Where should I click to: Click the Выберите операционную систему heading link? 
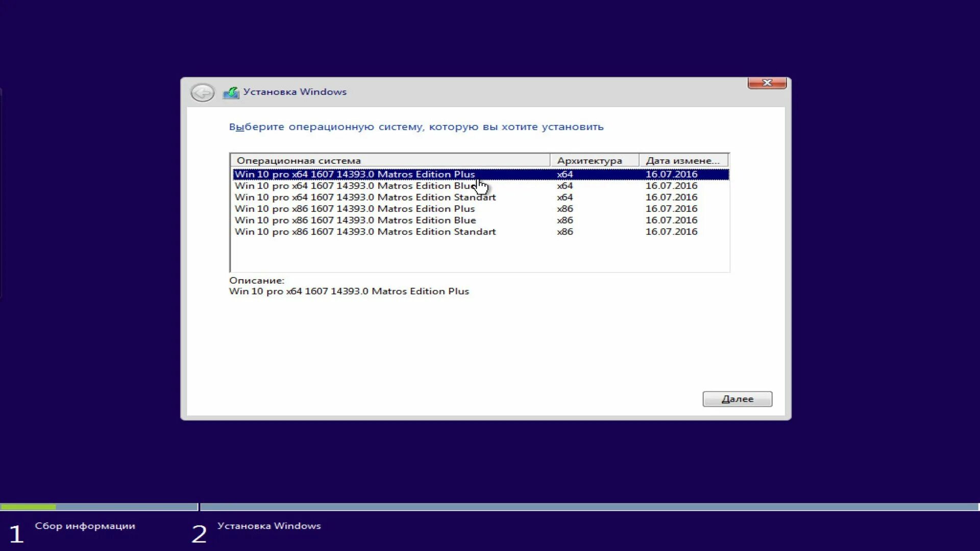click(416, 127)
